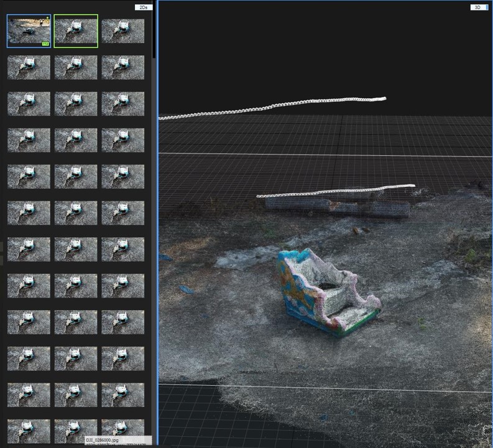The width and height of the screenshot is (493, 448).
Task: Click the green feature-count badge on first thumbnail
Action: click(45, 43)
